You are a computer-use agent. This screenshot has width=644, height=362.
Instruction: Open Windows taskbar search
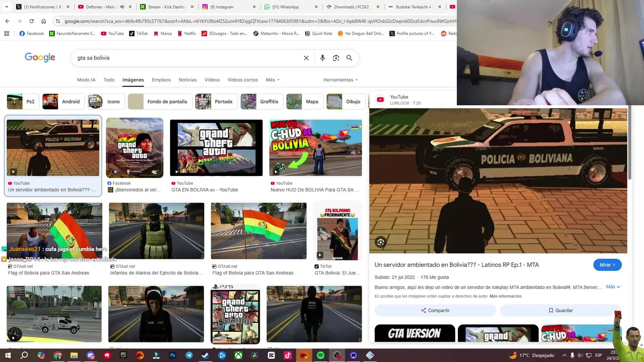[x=24, y=355]
